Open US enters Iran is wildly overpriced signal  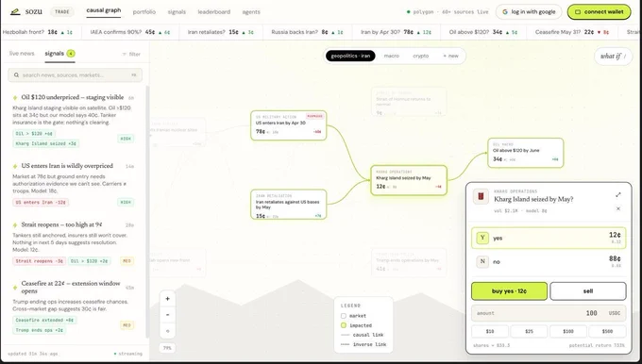[x=68, y=166]
